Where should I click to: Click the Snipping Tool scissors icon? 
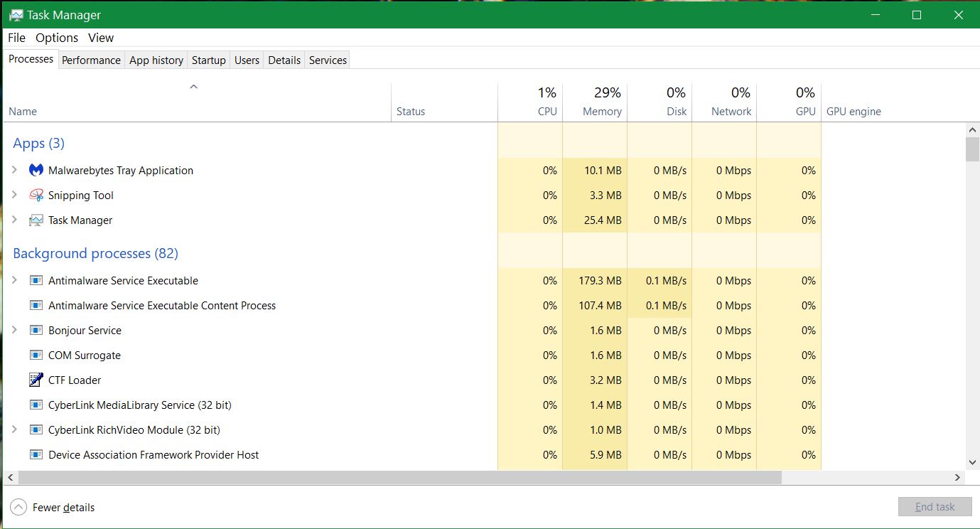click(x=36, y=196)
